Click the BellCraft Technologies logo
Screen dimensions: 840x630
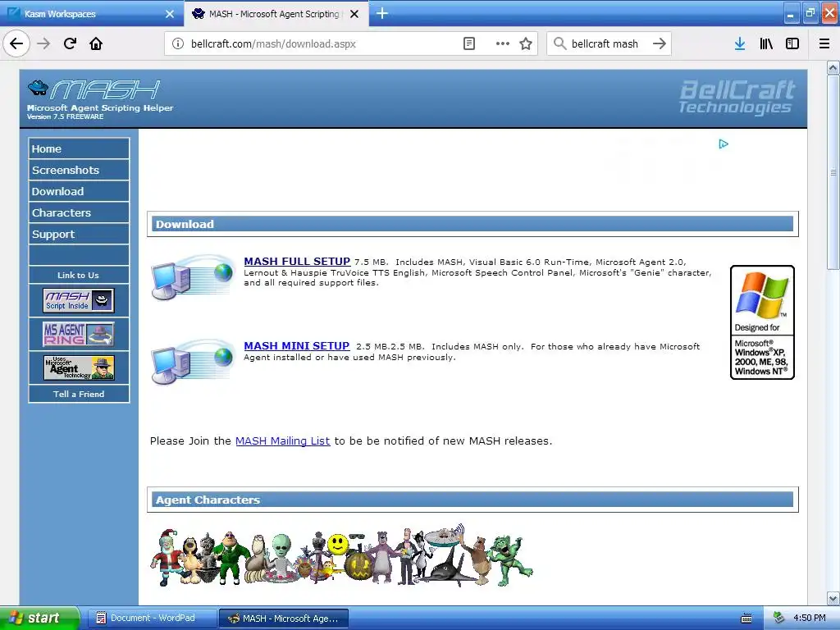[737, 97]
